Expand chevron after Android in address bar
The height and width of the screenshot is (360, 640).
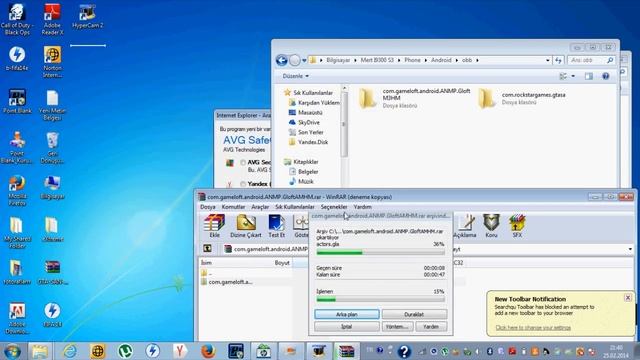(457, 60)
